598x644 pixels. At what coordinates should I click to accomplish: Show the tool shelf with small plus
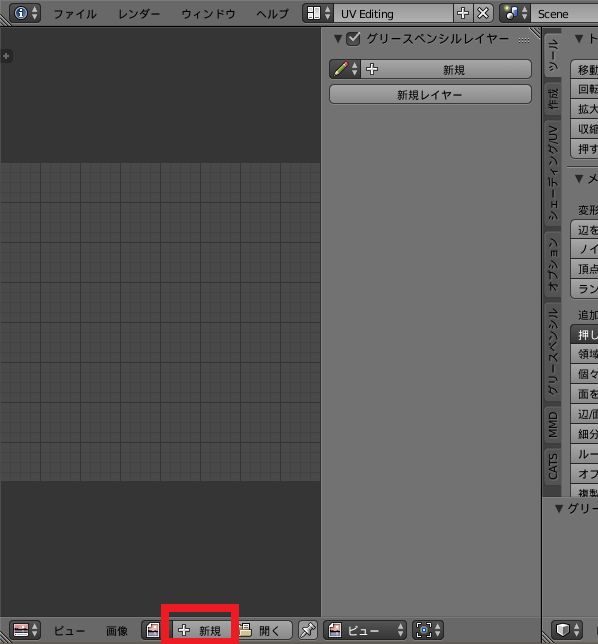click(6, 56)
